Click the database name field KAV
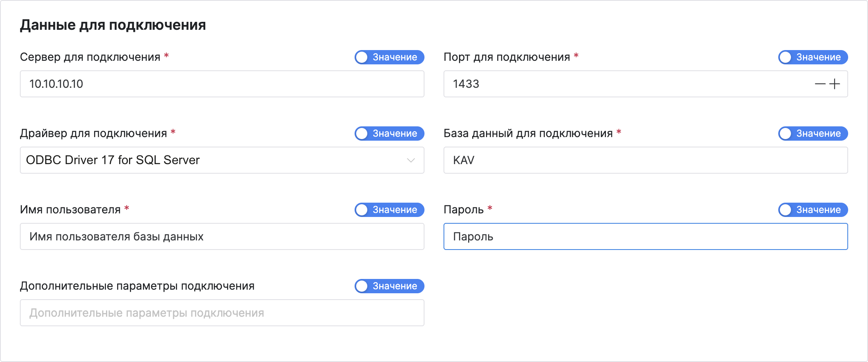 [x=645, y=160]
